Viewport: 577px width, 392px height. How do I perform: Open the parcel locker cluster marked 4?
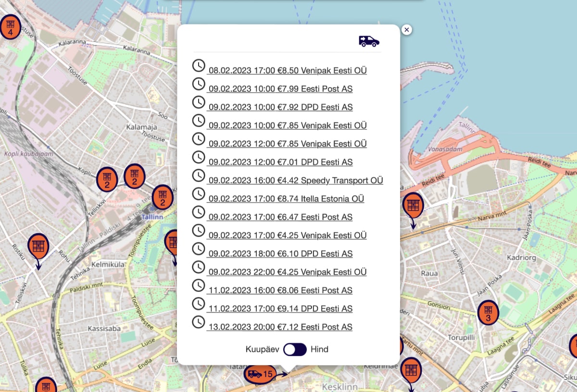pos(10,27)
